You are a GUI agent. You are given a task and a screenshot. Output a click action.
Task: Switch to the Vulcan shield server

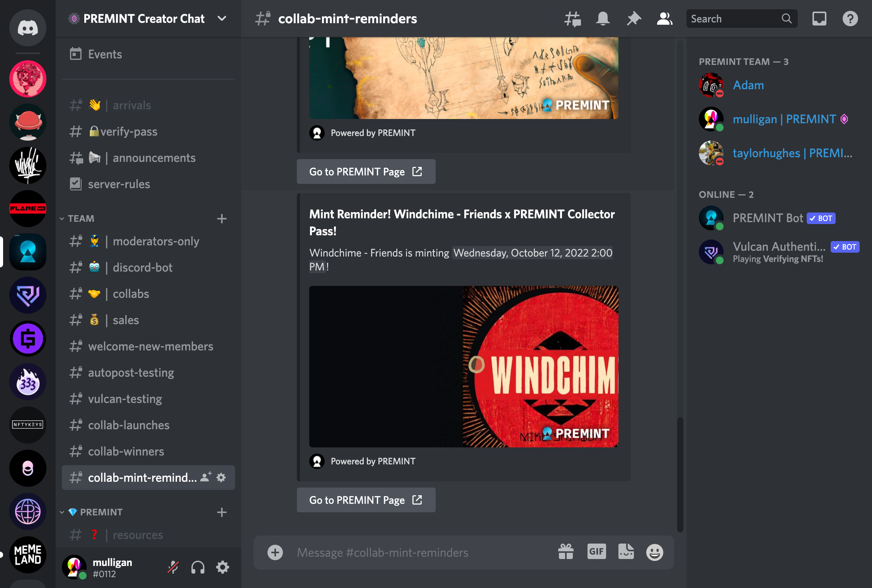pos(28,295)
